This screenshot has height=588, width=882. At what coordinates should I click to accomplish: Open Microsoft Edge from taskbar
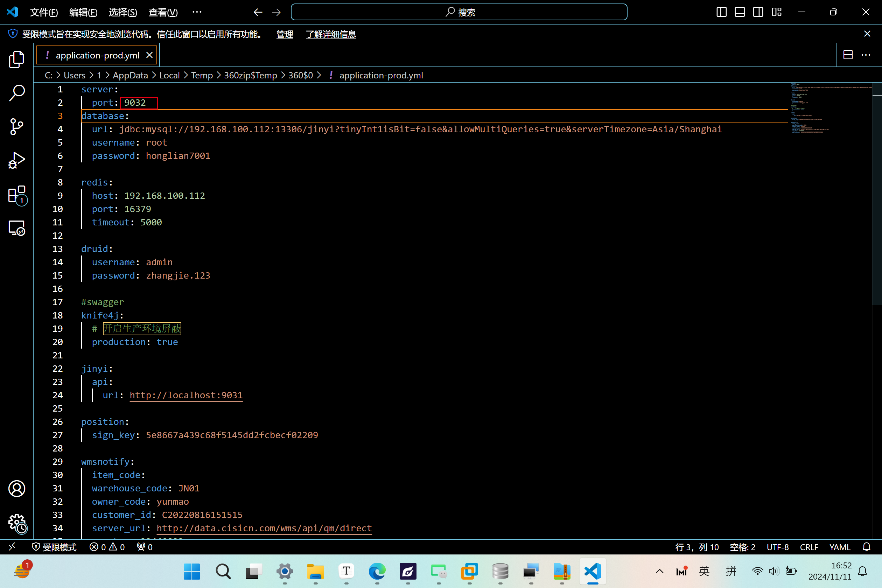coord(377,572)
